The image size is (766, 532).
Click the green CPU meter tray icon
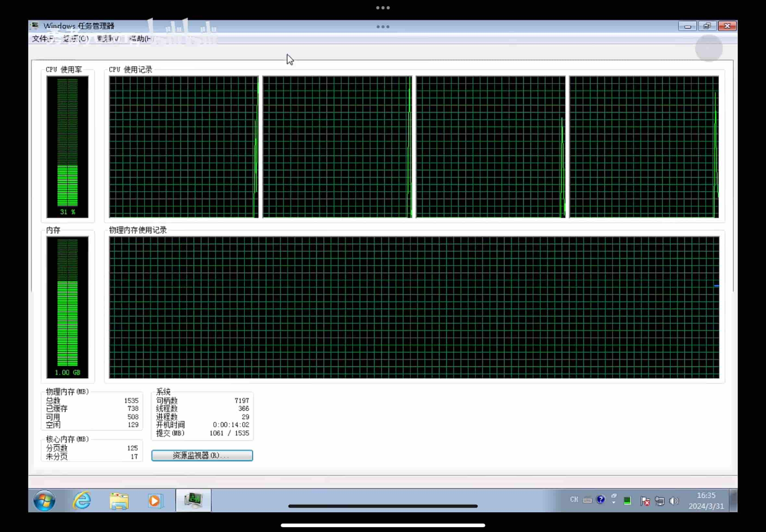(x=627, y=501)
